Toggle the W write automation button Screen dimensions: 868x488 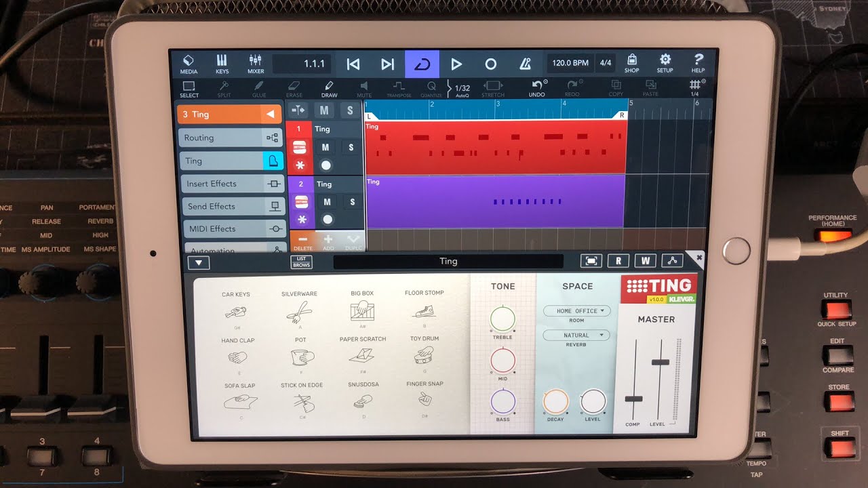pos(646,261)
